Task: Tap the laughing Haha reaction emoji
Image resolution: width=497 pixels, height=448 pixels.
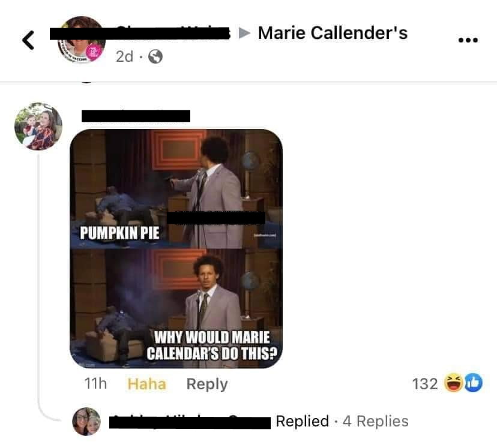Action: tap(453, 383)
